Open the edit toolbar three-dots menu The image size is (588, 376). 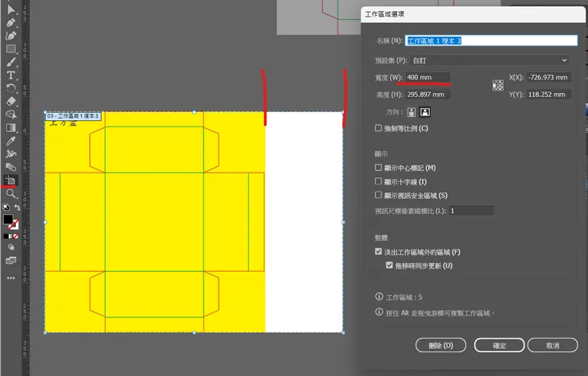[x=11, y=278]
